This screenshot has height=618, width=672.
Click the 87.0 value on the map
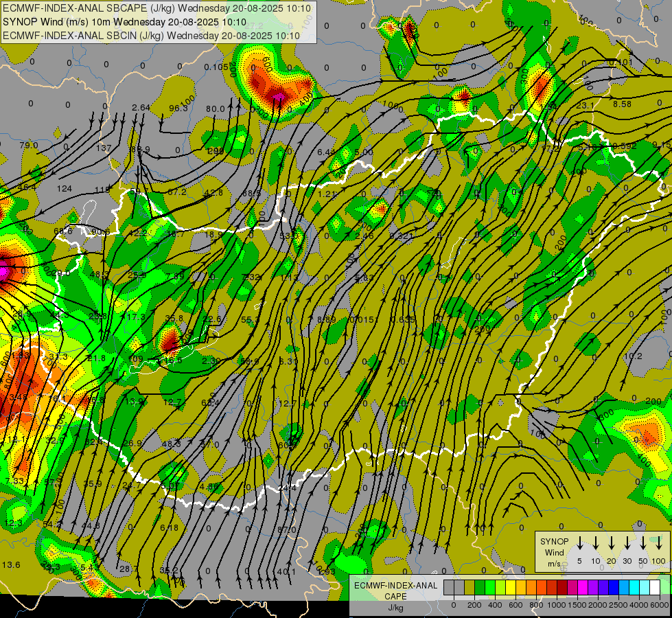pos(287,529)
